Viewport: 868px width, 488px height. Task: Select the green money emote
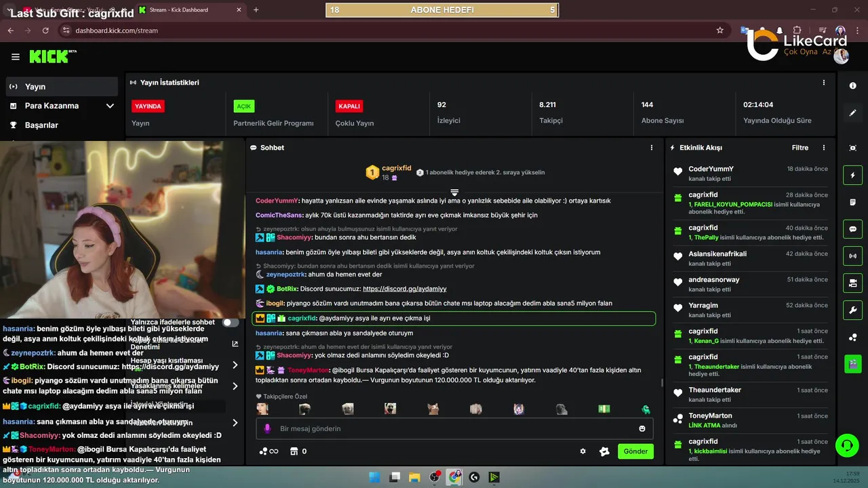604,409
